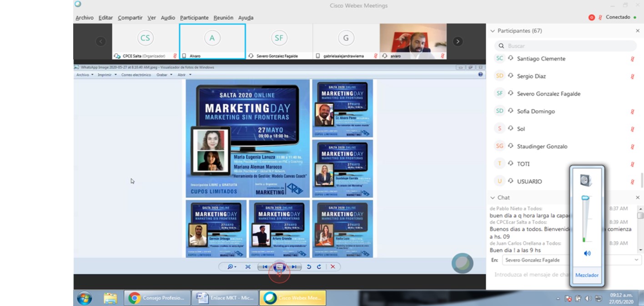Open the Audio menu

168,18
